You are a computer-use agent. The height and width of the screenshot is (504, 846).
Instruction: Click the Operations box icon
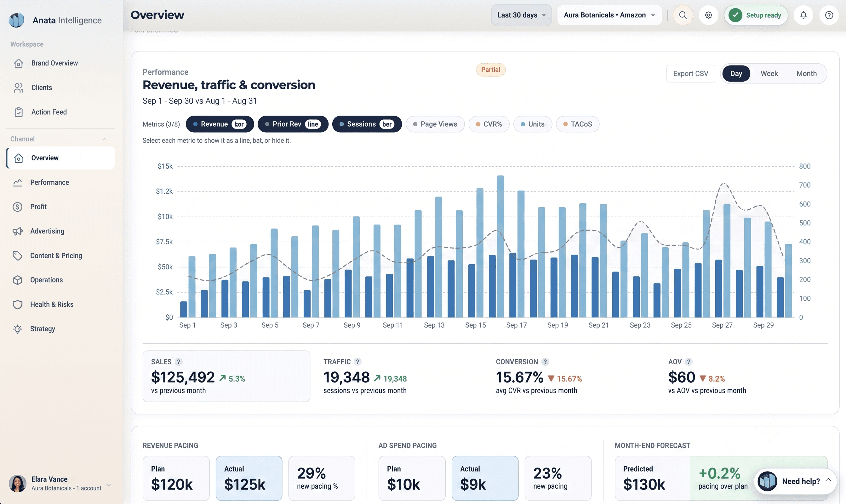17,280
